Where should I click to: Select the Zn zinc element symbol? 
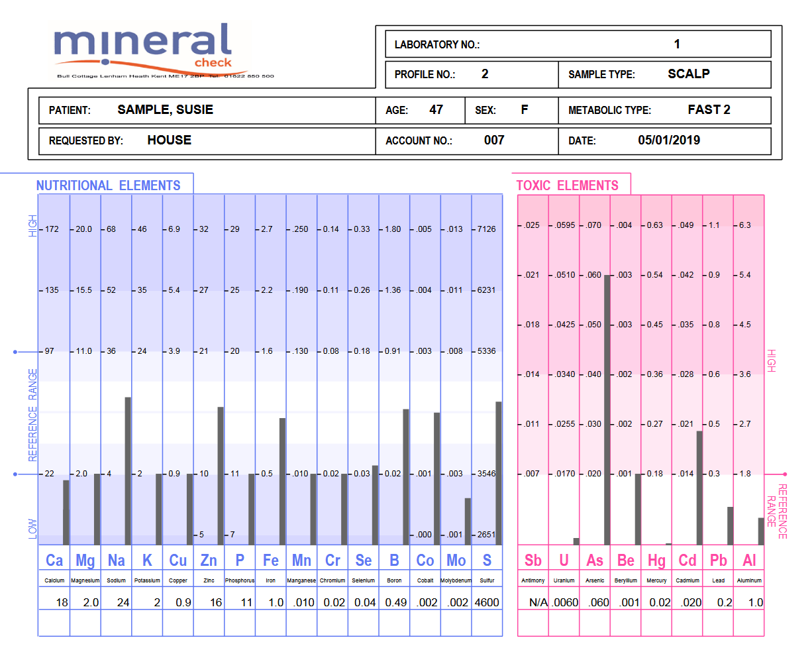pyautogui.click(x=209, y=560)
